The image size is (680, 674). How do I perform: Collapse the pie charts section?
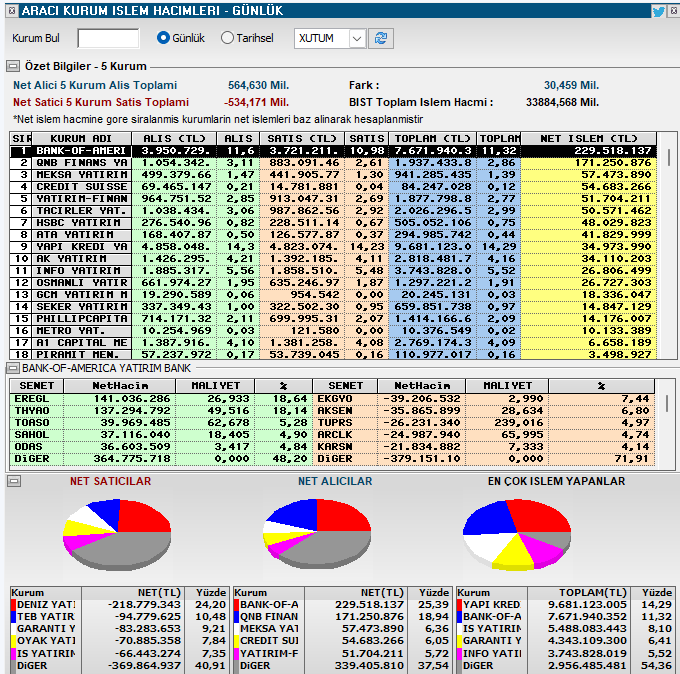coord(14,481)
